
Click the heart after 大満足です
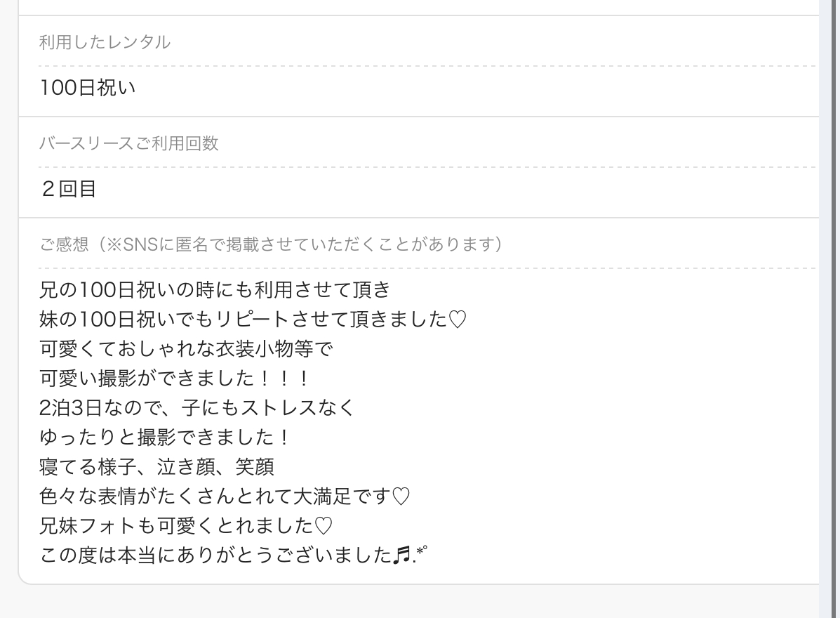coord(401,497)
